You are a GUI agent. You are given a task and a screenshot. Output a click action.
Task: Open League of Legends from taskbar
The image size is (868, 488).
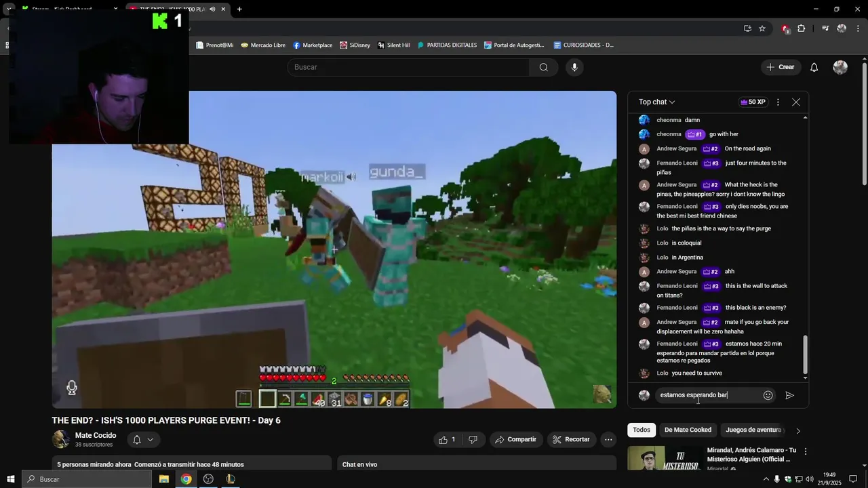point(231,479)
